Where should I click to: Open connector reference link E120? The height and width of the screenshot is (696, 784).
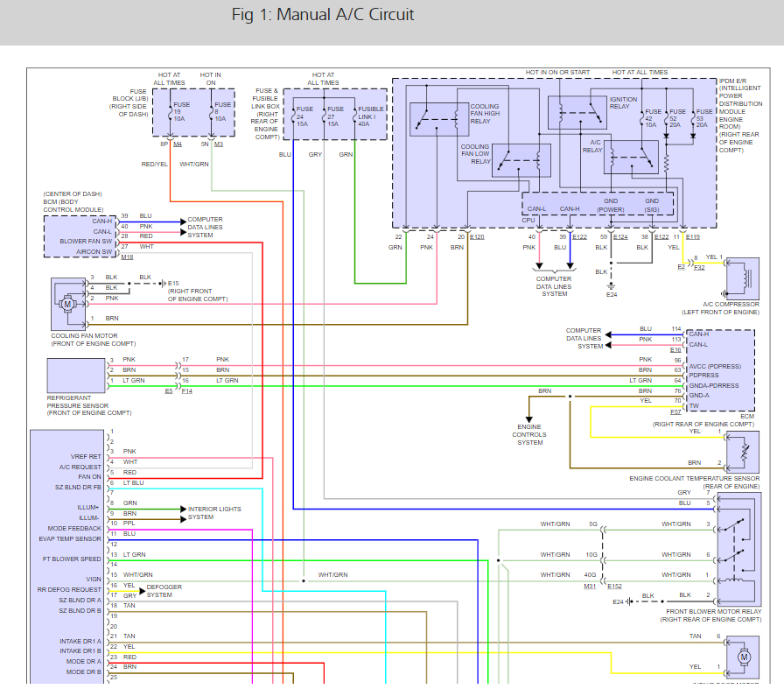(476, 236)
